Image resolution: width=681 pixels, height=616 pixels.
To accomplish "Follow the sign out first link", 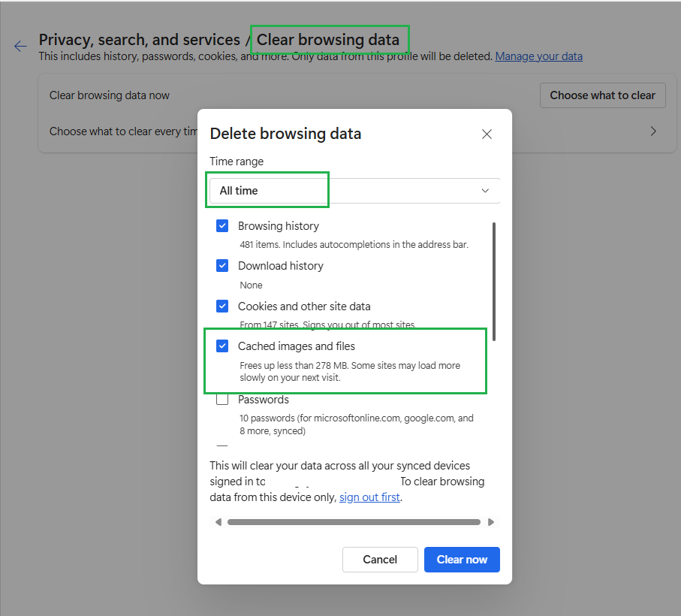I will 369,497.
